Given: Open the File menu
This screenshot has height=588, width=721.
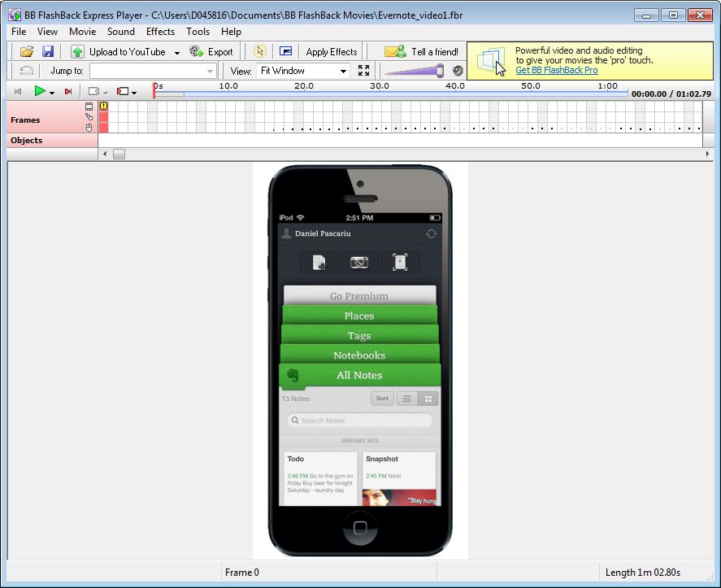Looking at the screenshot, I should pyautogui.click(x=19, y=31).
